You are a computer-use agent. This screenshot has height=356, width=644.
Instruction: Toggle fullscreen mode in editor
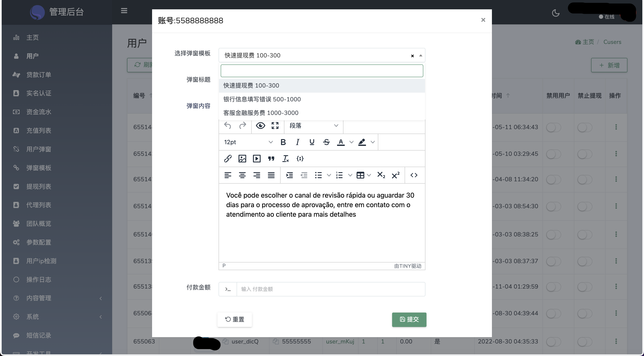pos(275,125)
